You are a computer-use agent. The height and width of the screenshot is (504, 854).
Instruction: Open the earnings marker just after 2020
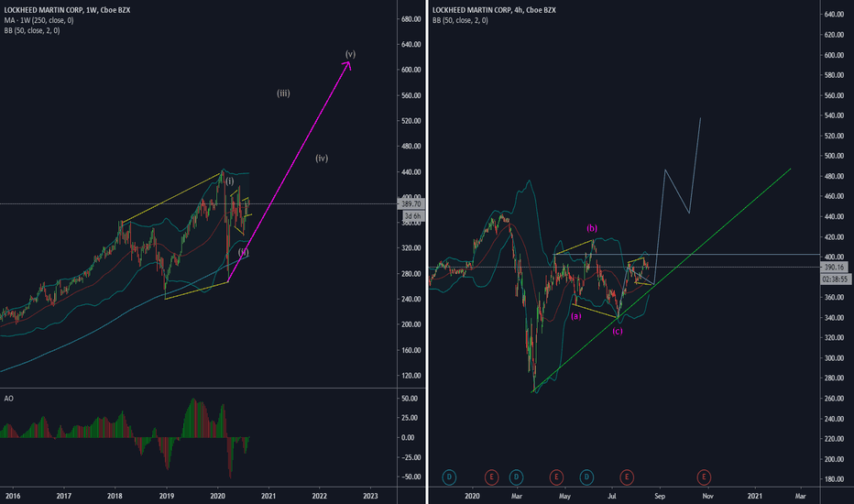[x=491, y=477]
